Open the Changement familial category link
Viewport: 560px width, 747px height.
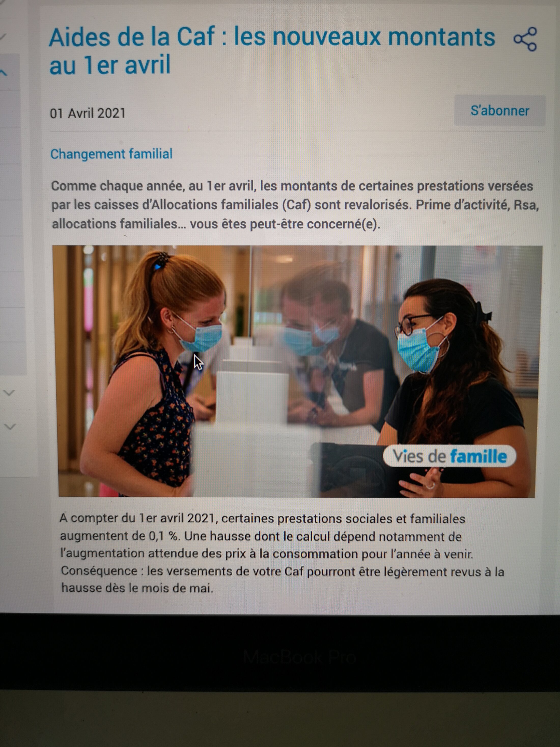(x=111, y=154)
